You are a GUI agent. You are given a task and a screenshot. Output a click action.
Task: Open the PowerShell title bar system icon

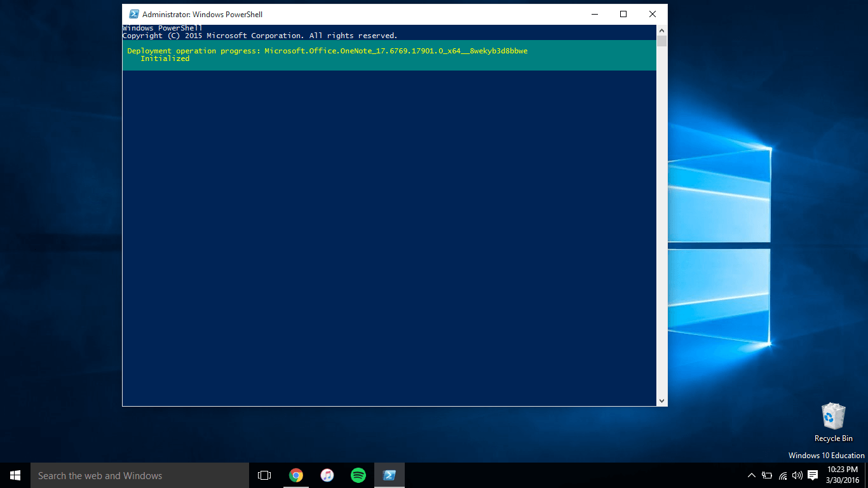coord(134,14)
